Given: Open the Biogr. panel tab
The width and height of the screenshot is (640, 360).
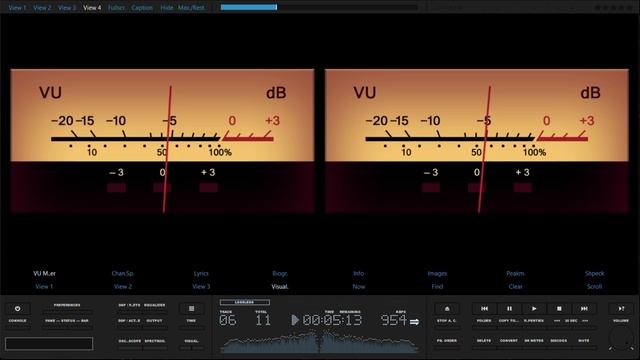Looking at the screenshot, I should coord(280,273).
